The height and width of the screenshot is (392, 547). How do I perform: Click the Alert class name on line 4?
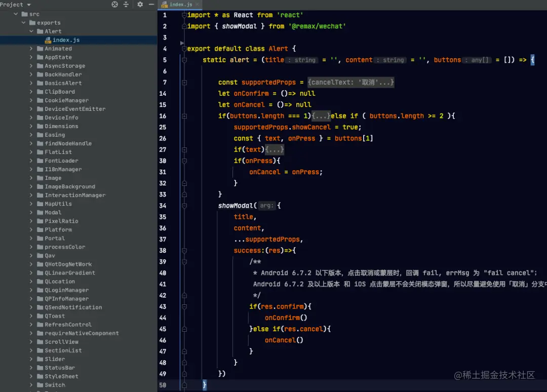click(278, 49)
